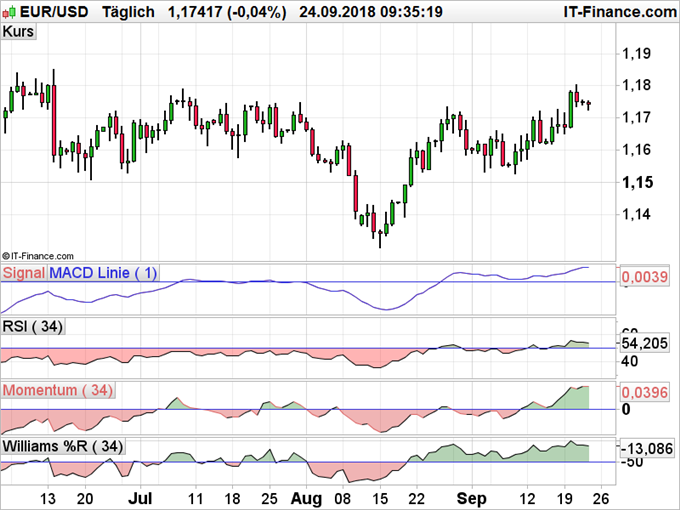Open the IT-Finance.com link in header
This screenshot has width=680, height=510.
[x=621, y=12]
